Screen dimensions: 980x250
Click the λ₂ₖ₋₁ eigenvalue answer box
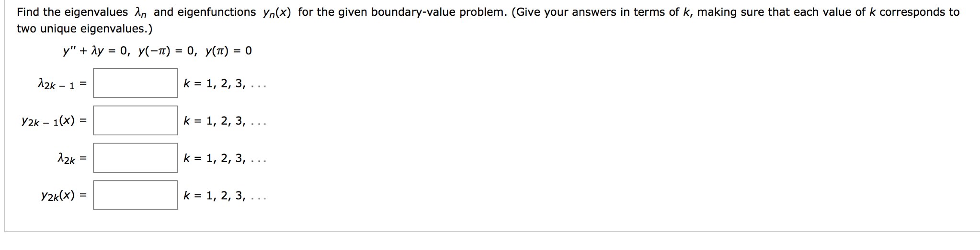point(135,83)
